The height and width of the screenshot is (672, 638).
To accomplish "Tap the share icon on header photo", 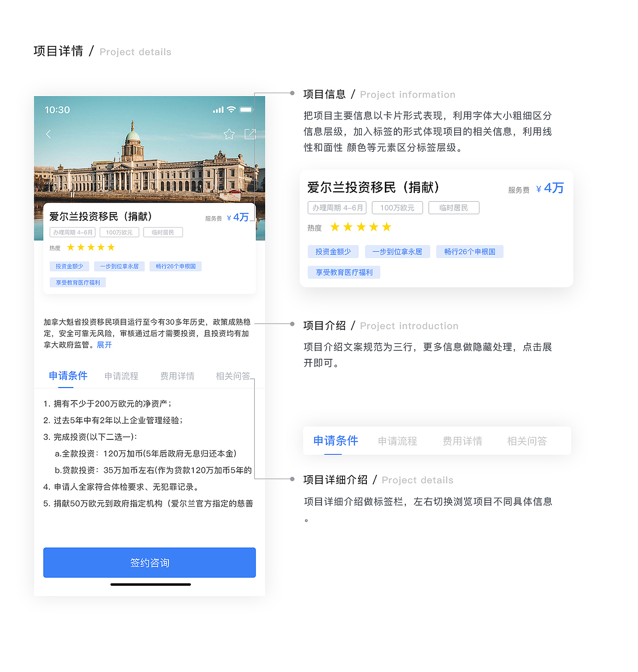I will [250, 134].
